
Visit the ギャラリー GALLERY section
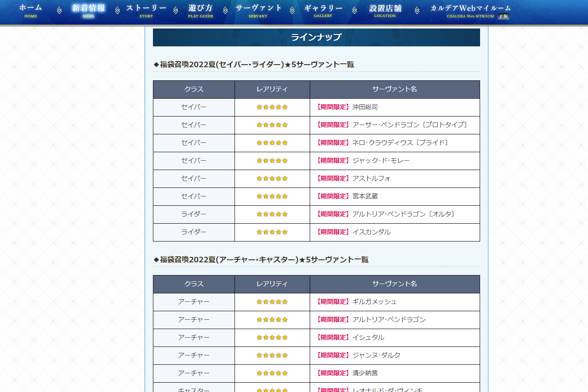[323, 11]
